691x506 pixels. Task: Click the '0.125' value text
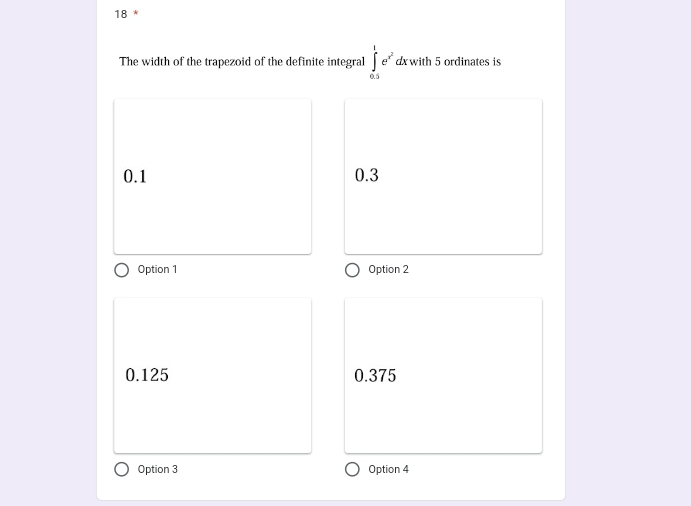tap(147, 375)
